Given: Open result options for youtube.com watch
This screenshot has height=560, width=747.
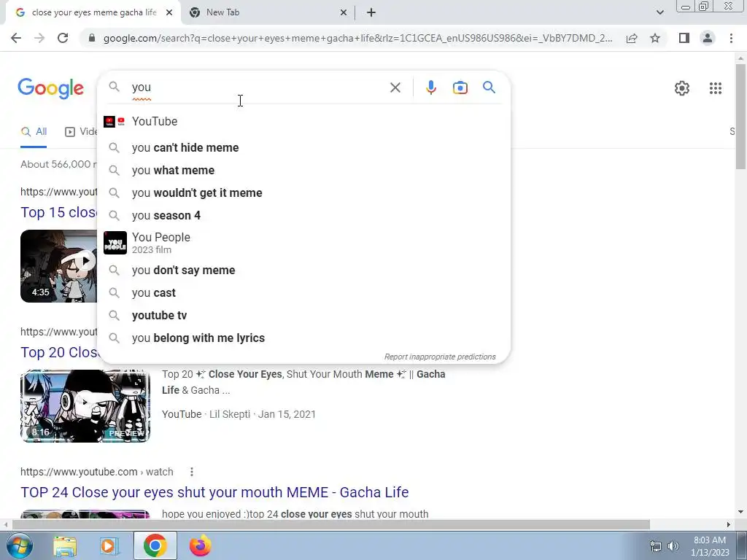Looking at the screenshot, I should click(192, 472).
